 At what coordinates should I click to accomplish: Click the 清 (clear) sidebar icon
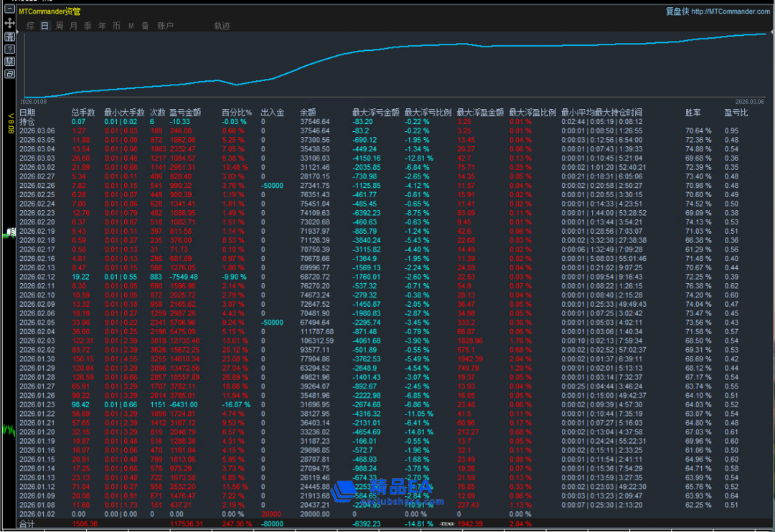[10, 37]
